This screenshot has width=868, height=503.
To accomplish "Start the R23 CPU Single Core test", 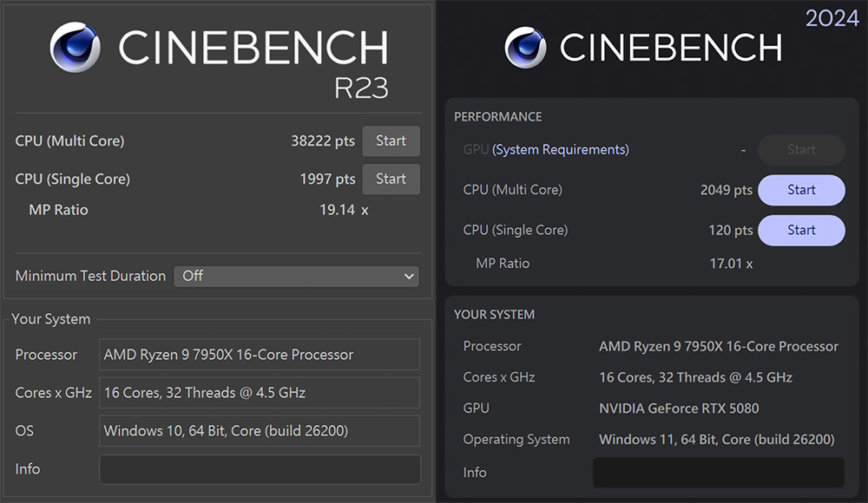I will pos(391,180).
